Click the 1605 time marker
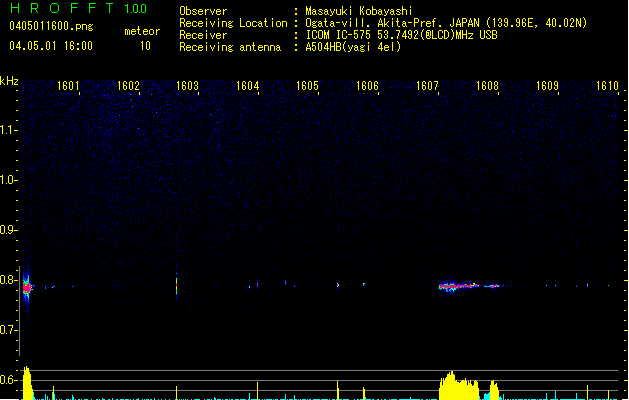The image size is (629, 400). coord(307,86)
